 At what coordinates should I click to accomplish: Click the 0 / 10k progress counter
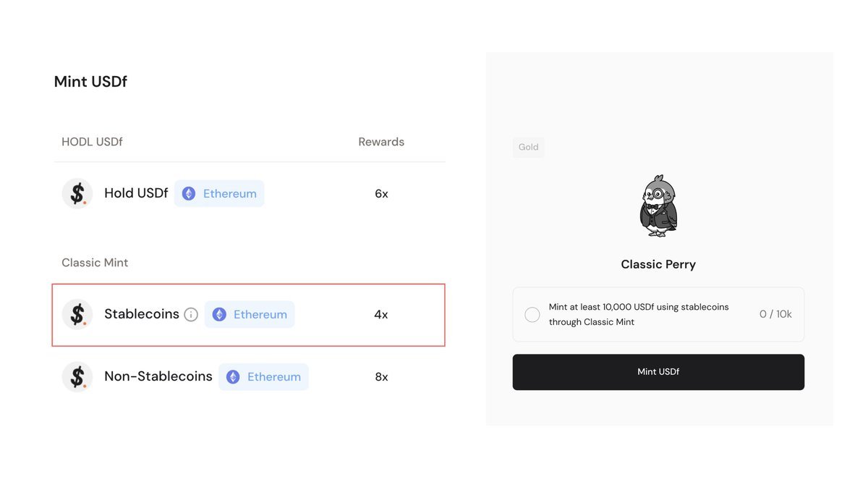775,315
